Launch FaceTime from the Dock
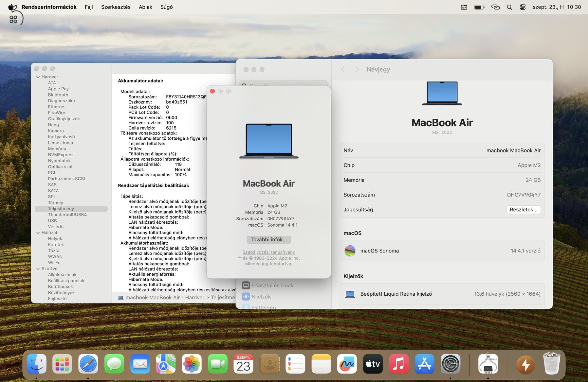The height and width of the screenshot is (382, 588). tap(217, 364)
